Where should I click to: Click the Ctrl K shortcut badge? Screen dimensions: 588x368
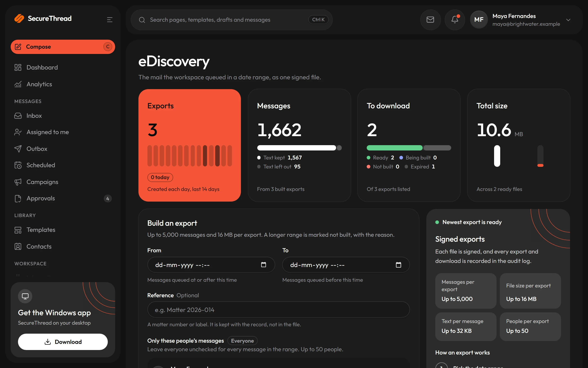click(x=318, y=20)
